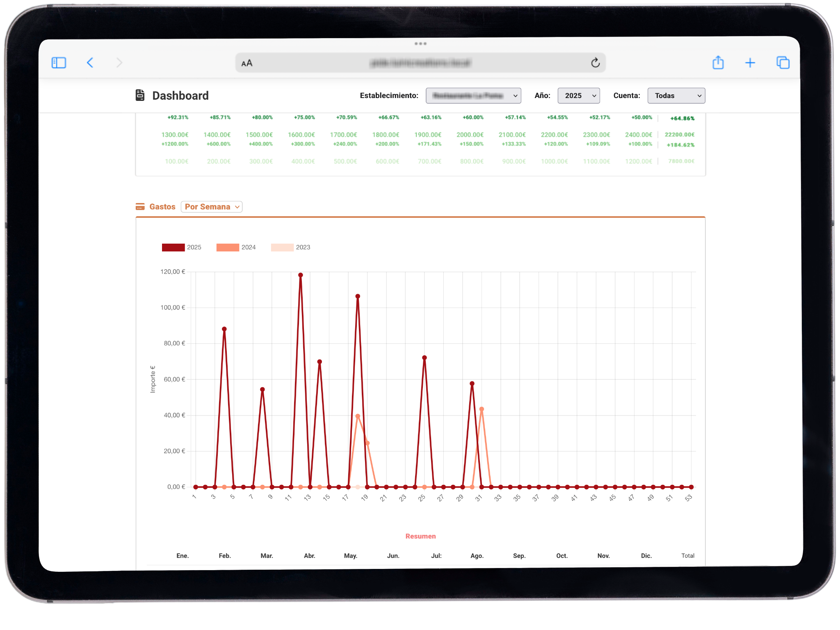Click the forward navigation arrow

[119, 63]
